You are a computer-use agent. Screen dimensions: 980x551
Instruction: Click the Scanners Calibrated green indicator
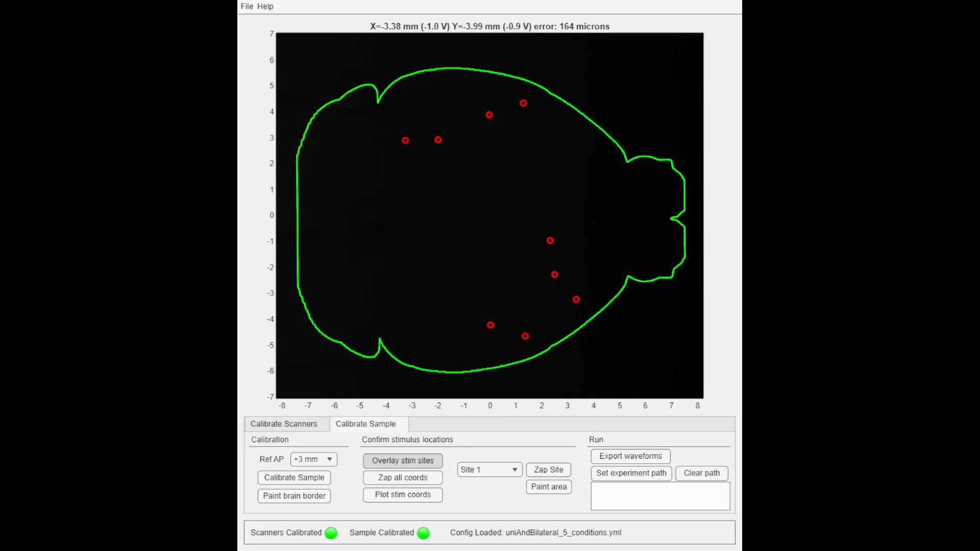coord(331,533)
